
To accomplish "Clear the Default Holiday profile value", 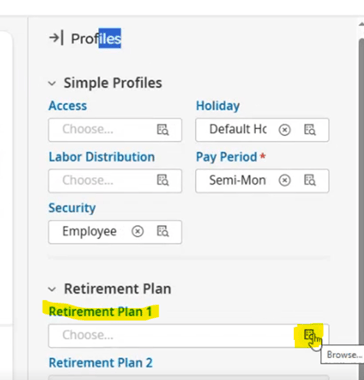I will pyautogui.click(x=285, y=130).
